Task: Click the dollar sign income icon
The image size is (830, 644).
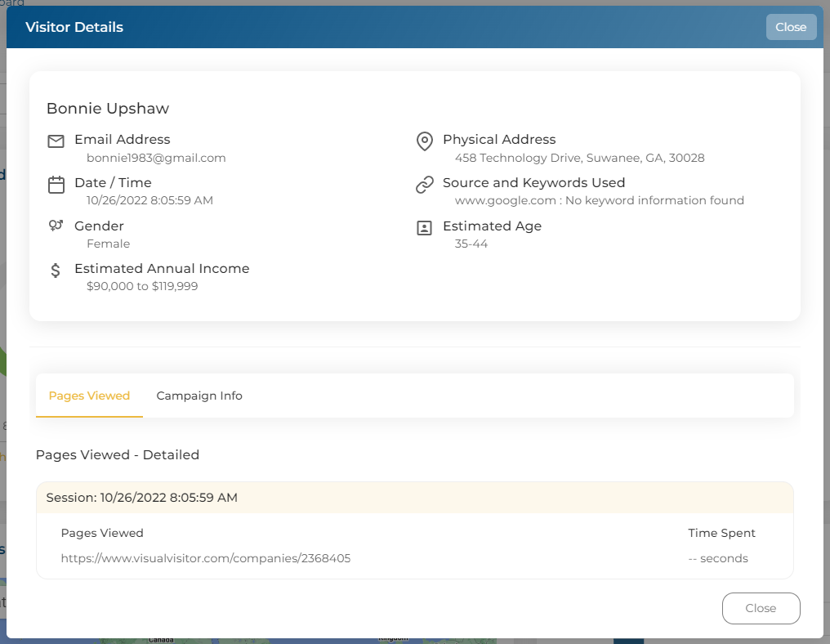Action: click(x=55, y=270)
